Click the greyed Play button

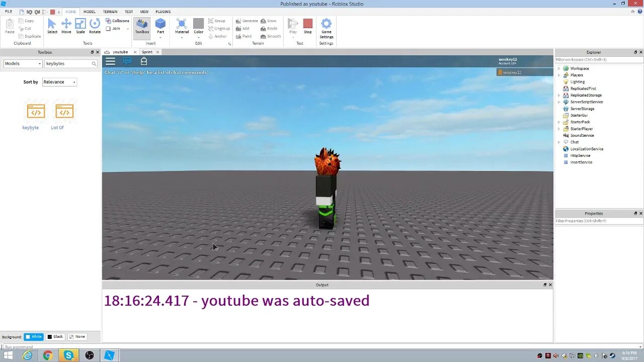[x=293, y=26]
